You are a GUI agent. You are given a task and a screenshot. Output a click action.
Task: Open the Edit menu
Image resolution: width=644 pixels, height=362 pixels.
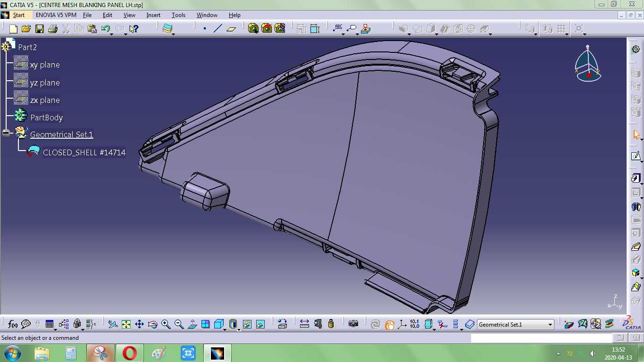click(x=108, y=15)
